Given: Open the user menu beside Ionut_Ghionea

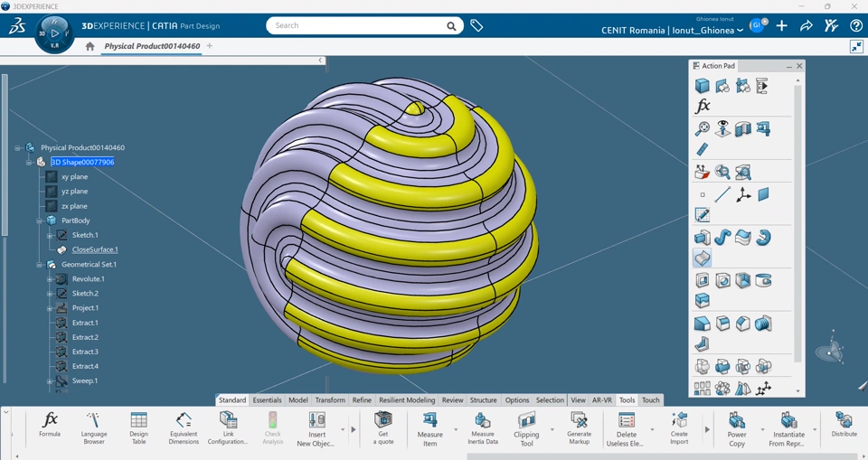Looking at the screenshot, I should coord(740,31).
